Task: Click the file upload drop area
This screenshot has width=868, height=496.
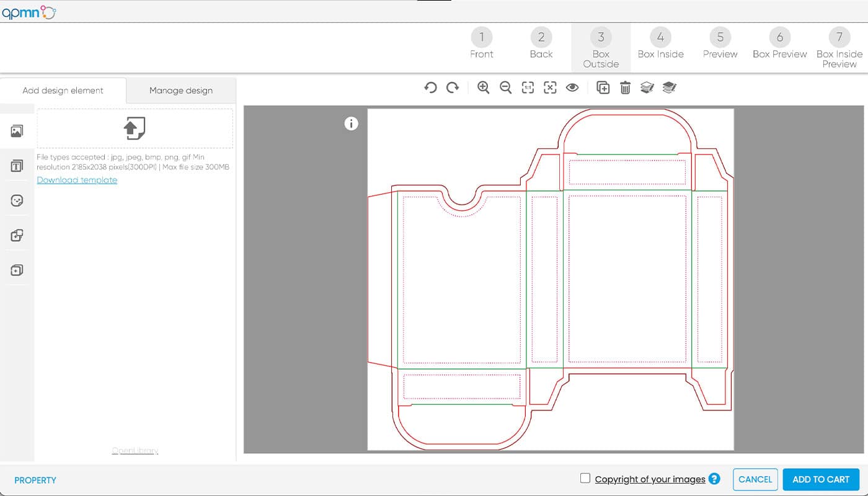Action: point(135,128)
